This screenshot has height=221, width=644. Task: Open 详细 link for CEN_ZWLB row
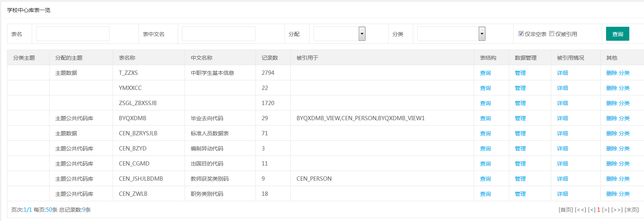(x=562, y=194)
